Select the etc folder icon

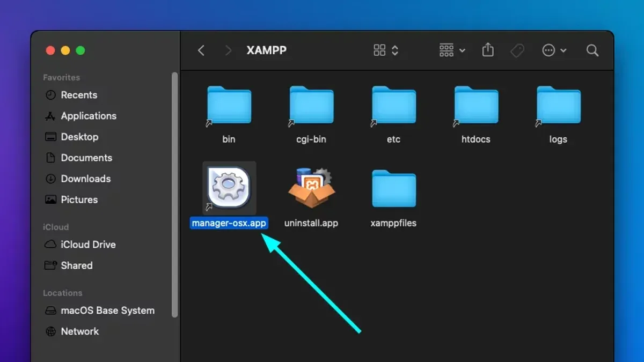tap(393, 105)
